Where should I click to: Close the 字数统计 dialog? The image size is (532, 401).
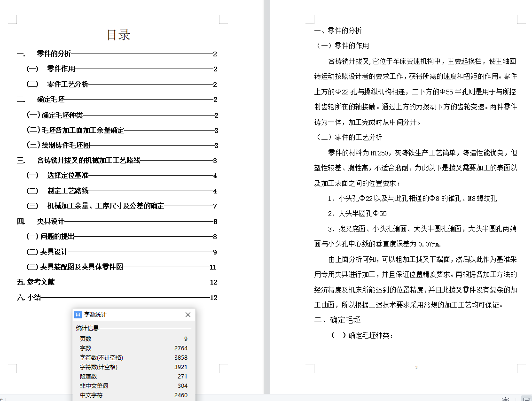coord(188,315)
